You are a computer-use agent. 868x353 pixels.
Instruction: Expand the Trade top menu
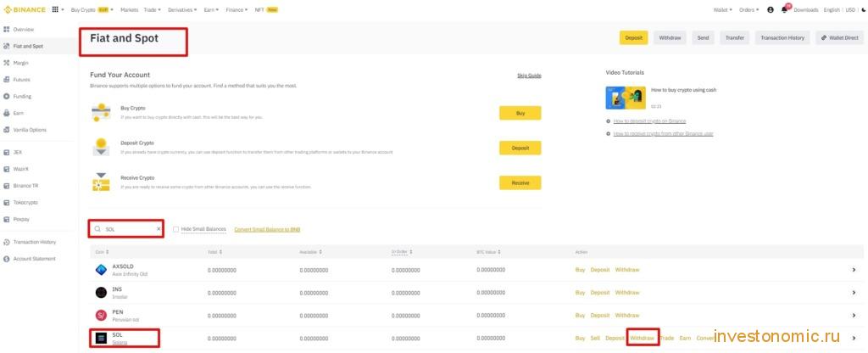tap(153, 10)
